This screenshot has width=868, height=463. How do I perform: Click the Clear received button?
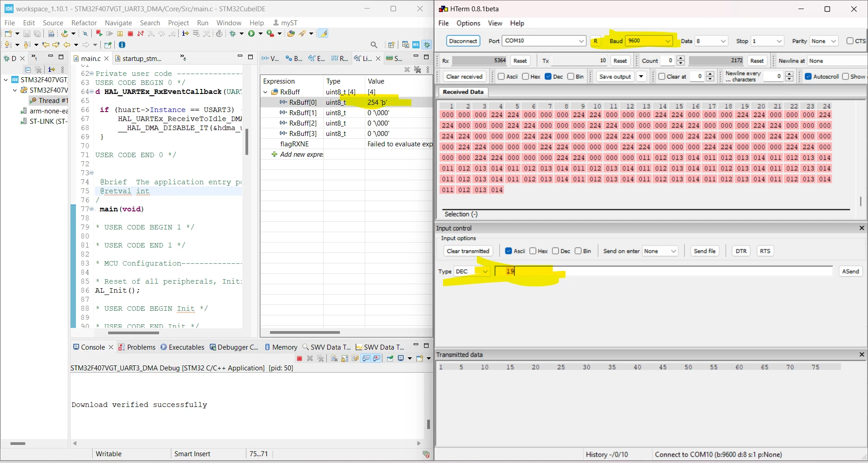tap(464, 76)
